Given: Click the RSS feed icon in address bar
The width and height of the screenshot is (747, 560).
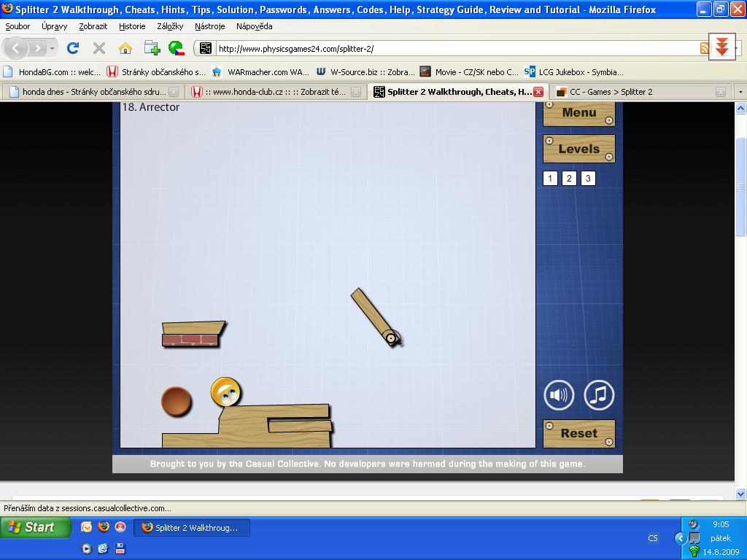Looking at the screenshot, I should (x=704, y=49).
